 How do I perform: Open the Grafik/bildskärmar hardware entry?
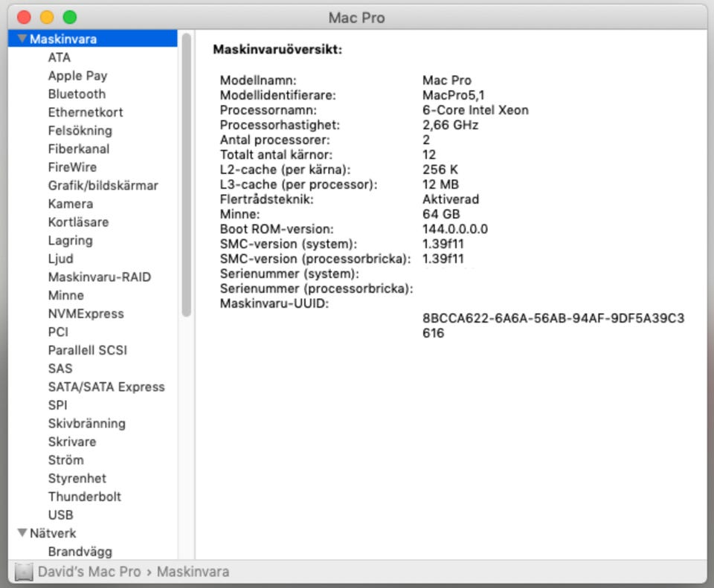pos(103,185)
